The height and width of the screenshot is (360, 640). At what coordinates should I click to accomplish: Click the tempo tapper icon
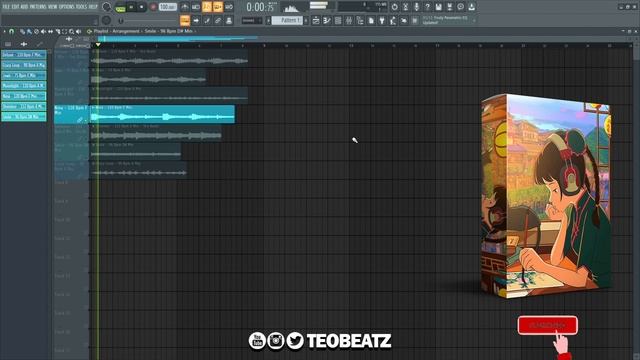click(393, 20)
